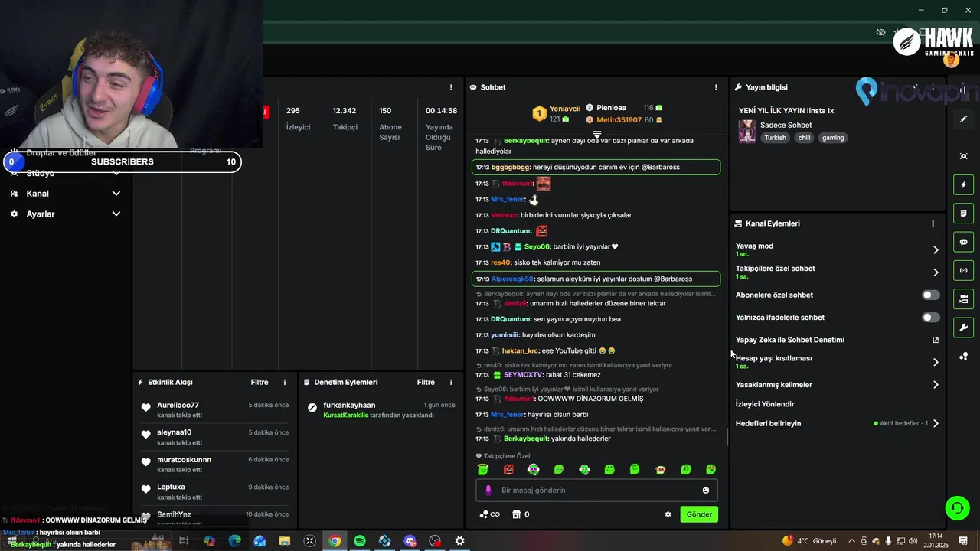
Task: Toggle the channel actions widget icon
Action: [963, 298]
